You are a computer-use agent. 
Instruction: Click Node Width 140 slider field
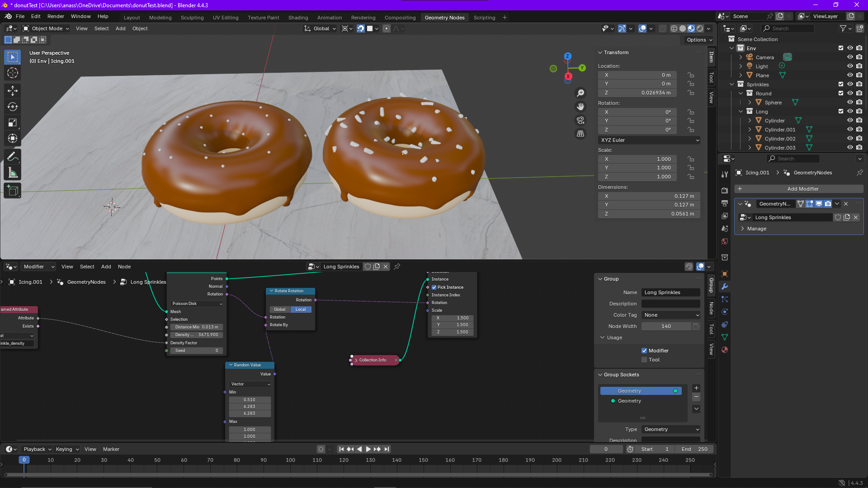pos(666,326)
